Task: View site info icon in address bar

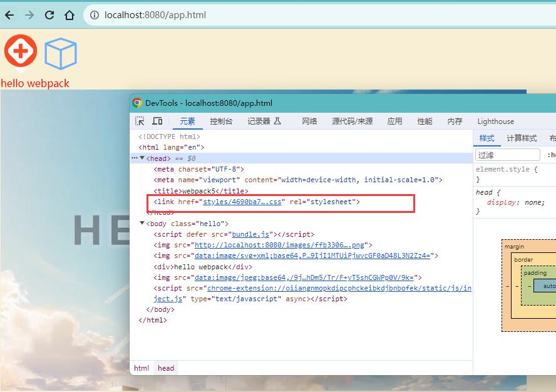Action: tap(95, 15)
